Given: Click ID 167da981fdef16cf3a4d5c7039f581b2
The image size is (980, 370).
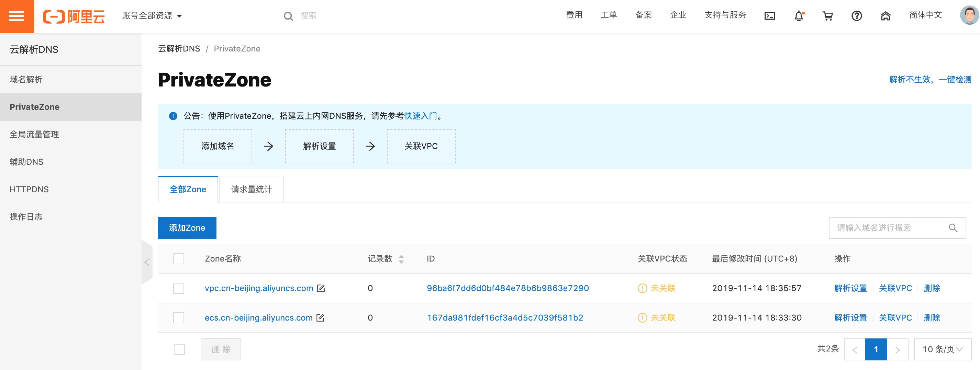Looking at the screenshot, I should 505,318.
